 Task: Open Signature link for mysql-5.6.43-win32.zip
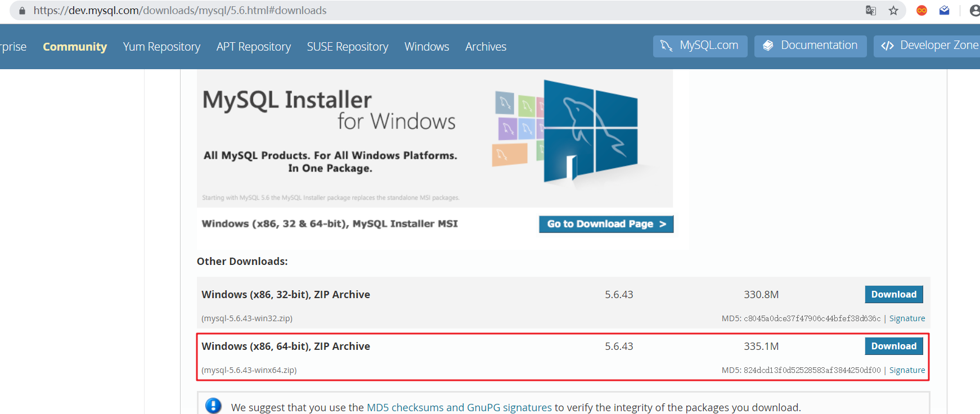coord(907,318)
